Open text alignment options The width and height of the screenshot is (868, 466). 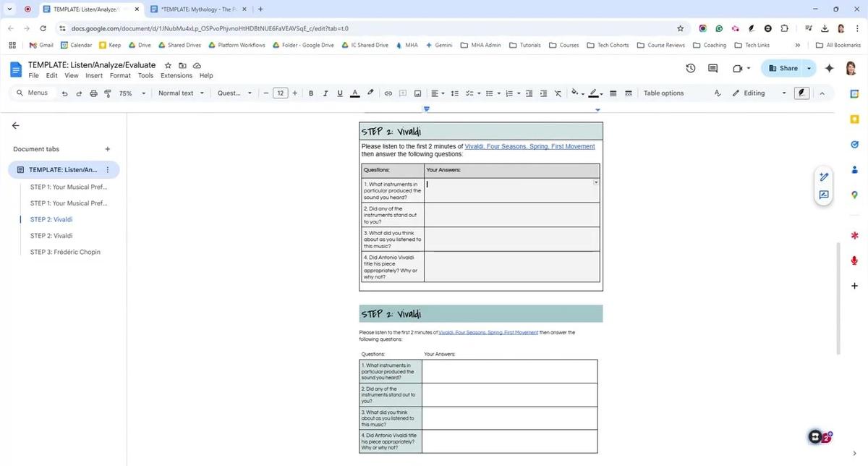click(x=438, y=93)
